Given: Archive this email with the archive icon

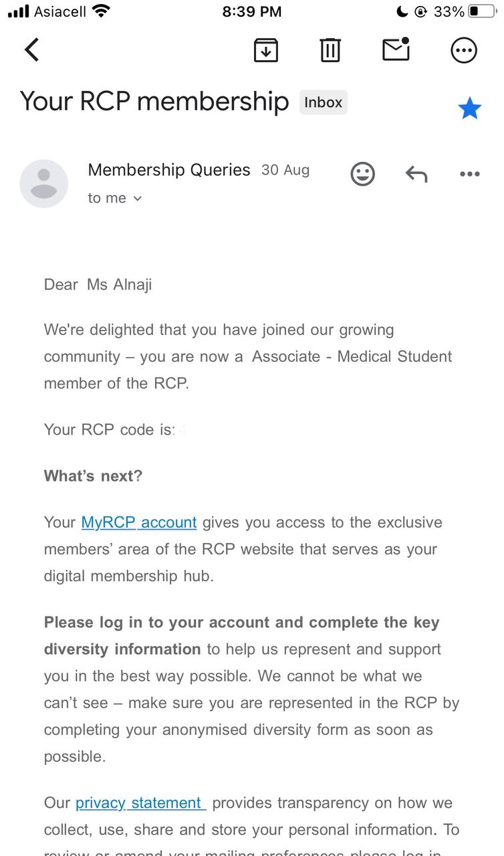Looking at the screenshot, I should coord(265,50).
